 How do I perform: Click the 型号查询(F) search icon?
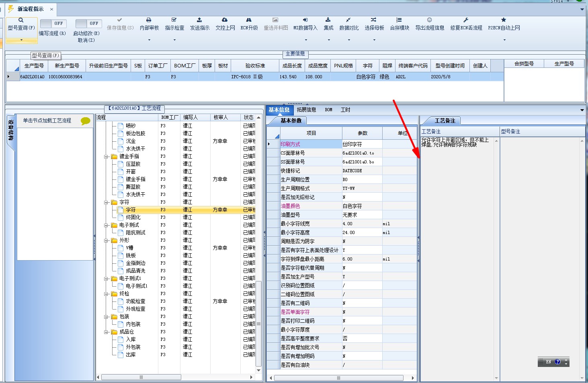pos(21,20)
